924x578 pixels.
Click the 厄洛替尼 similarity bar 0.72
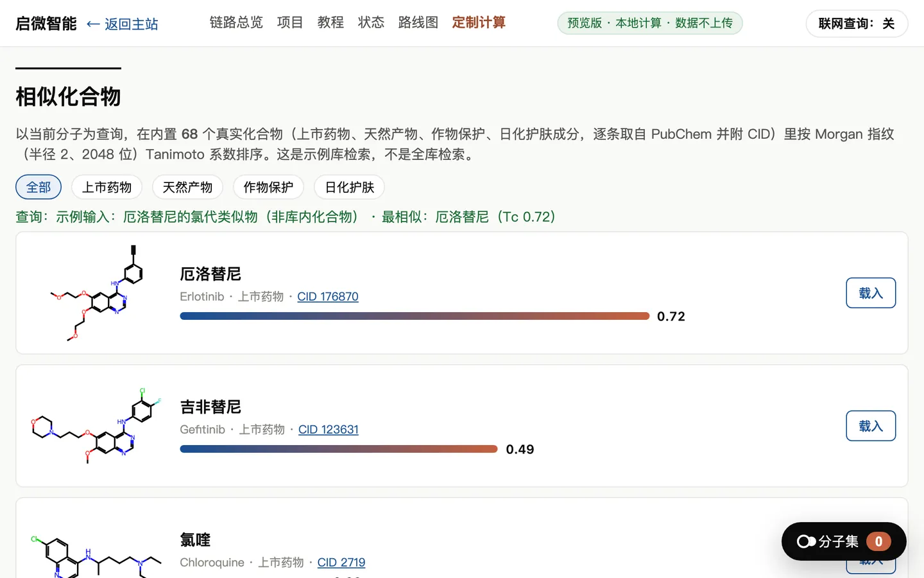click(x=415, y=316)
